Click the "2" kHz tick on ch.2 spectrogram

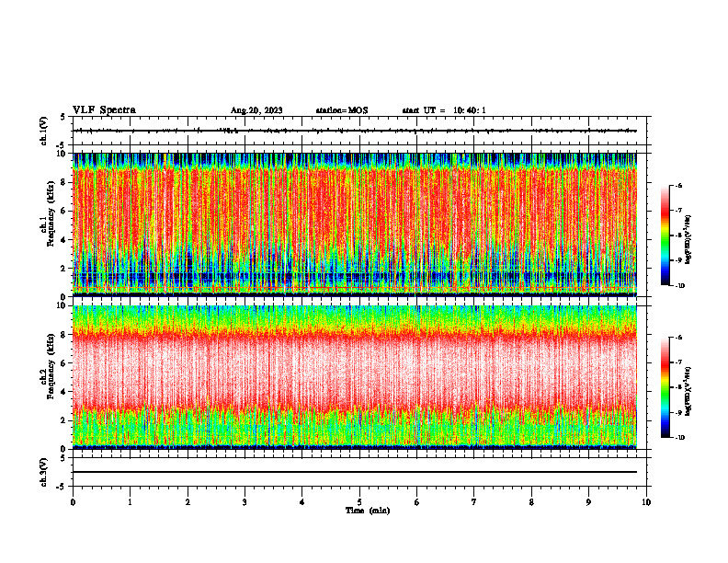(63, 420)
